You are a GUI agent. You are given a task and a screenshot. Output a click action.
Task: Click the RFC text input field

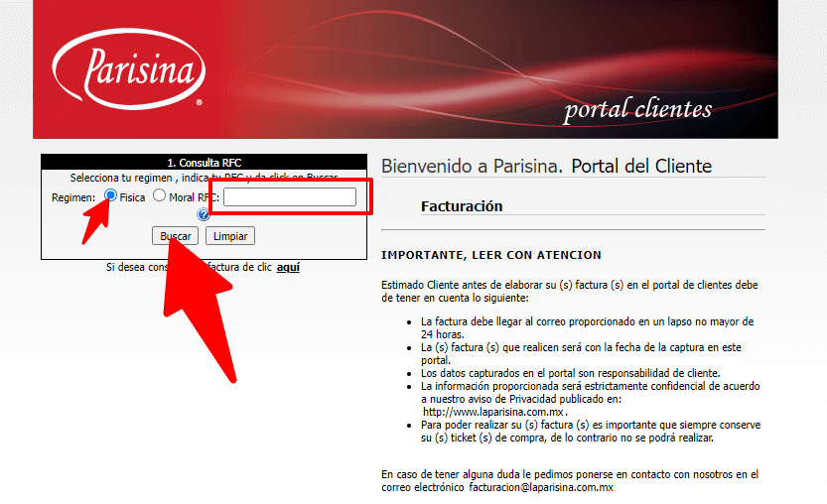pyautogui.click(x=289, y=197)
